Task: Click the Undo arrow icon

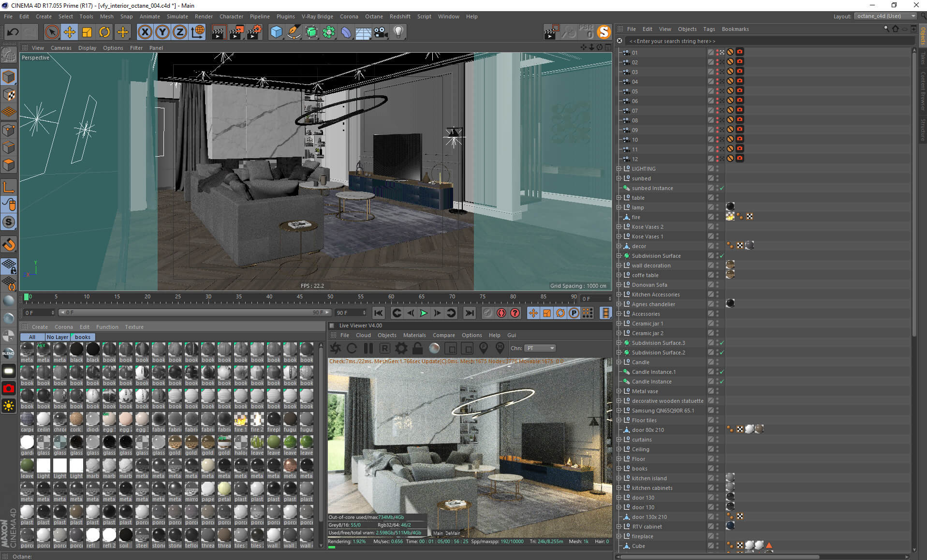Action: click(13, 32)
